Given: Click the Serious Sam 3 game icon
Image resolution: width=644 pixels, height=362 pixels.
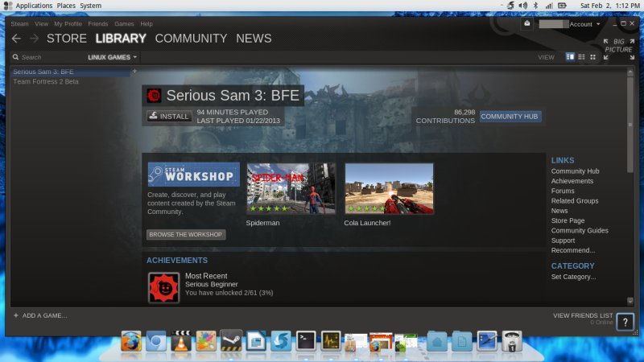Looking at the screenshot, I should (154, 95).
